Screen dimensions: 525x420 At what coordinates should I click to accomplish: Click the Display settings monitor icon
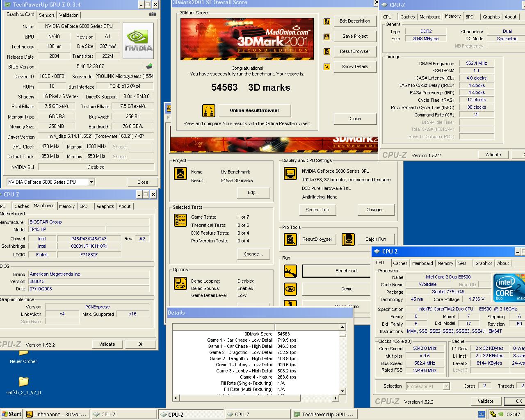(x=290, y=173)
